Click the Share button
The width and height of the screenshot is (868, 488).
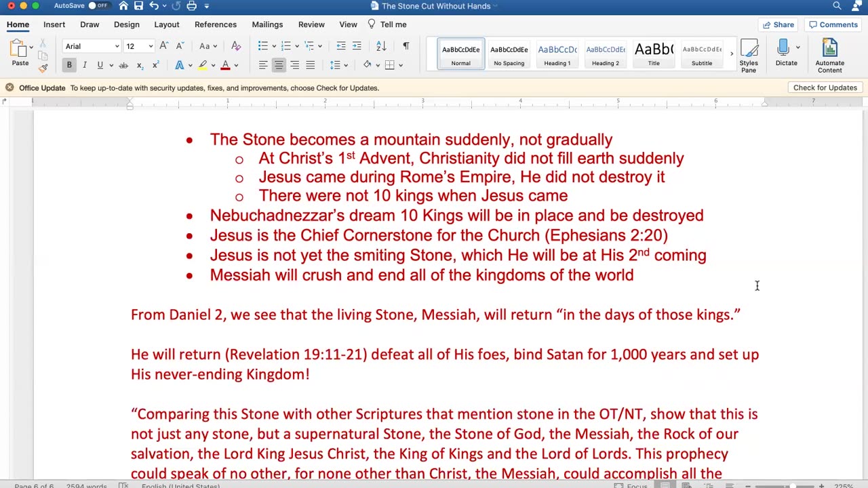point(778,24)
